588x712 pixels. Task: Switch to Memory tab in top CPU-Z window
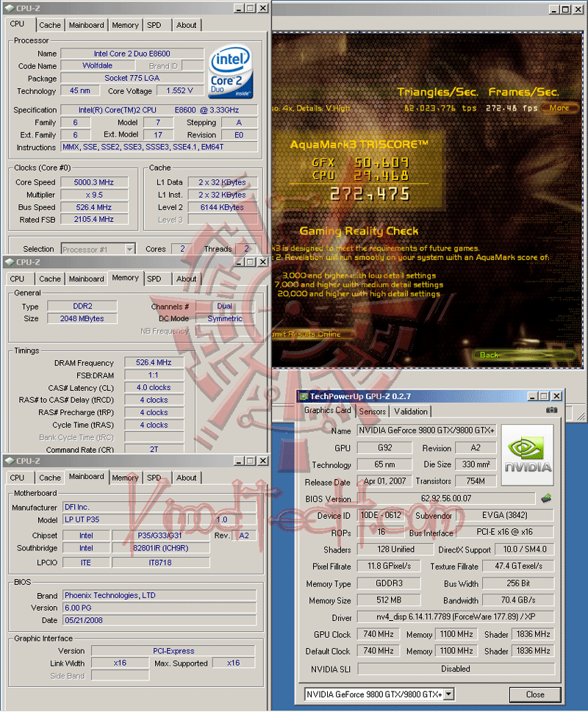coord(125,25)
